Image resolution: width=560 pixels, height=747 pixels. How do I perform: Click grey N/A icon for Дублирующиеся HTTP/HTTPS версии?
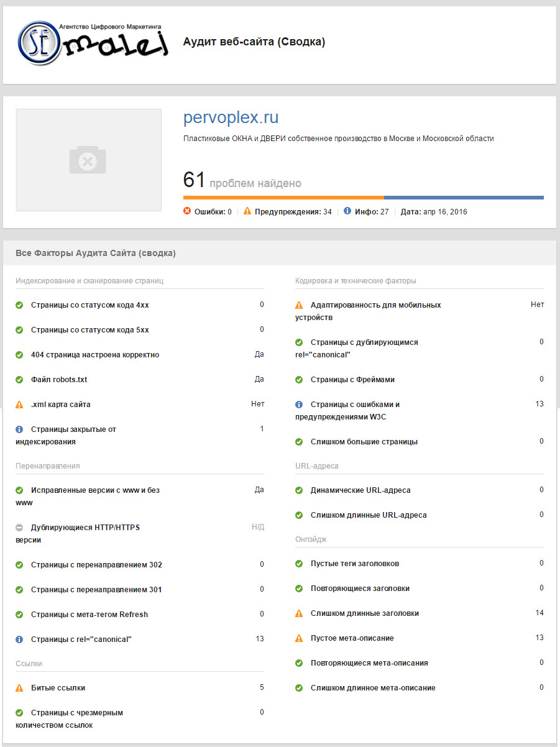coord(19,528)
